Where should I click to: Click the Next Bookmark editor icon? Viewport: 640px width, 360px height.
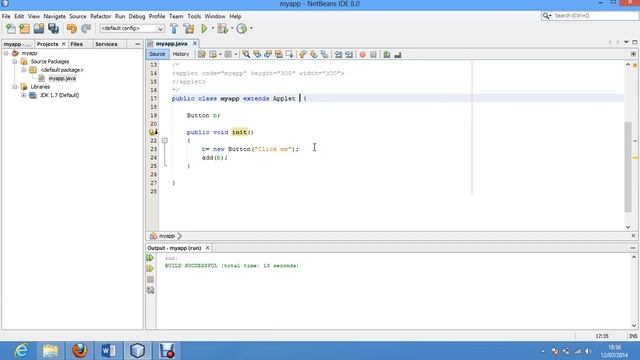coord(313,54)
